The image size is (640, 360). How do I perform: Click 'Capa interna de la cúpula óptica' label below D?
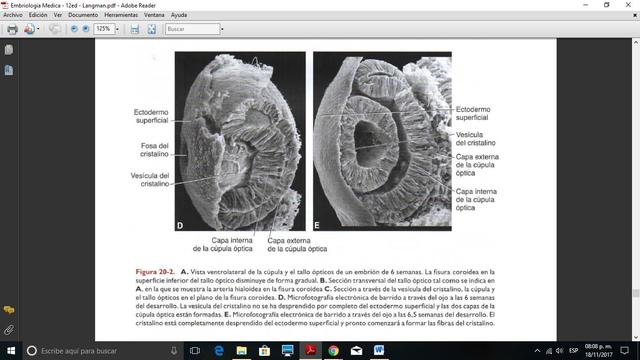(x=223, y=244)
